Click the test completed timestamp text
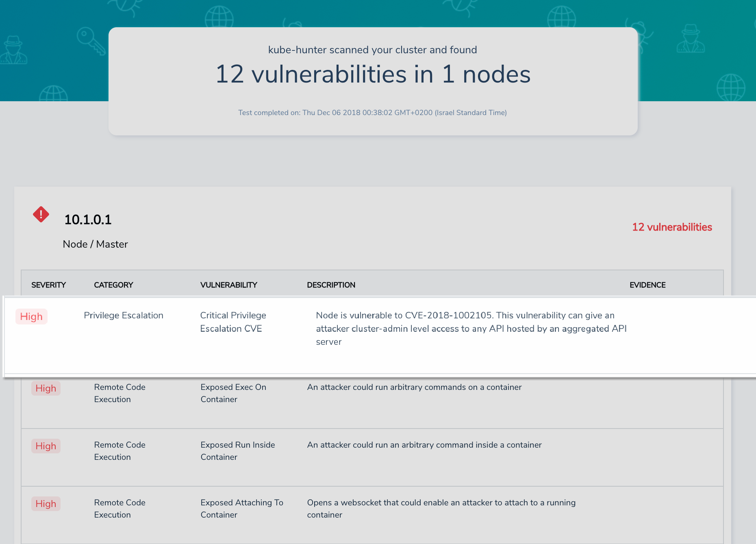 coord(372,113)
